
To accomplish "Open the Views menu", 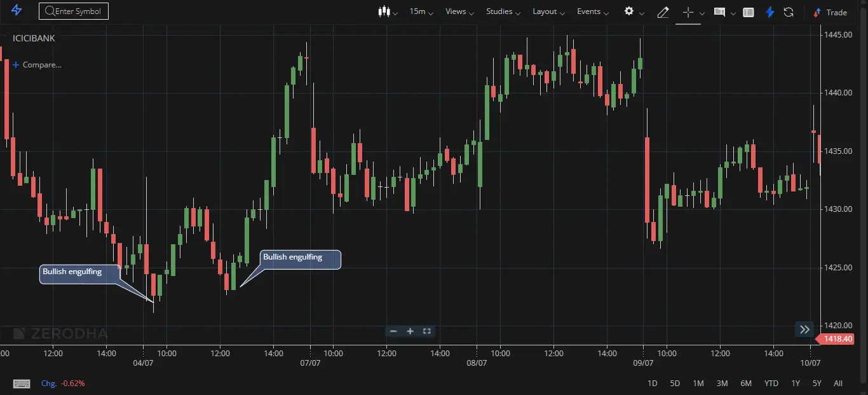I will click(x=460, y=11).
